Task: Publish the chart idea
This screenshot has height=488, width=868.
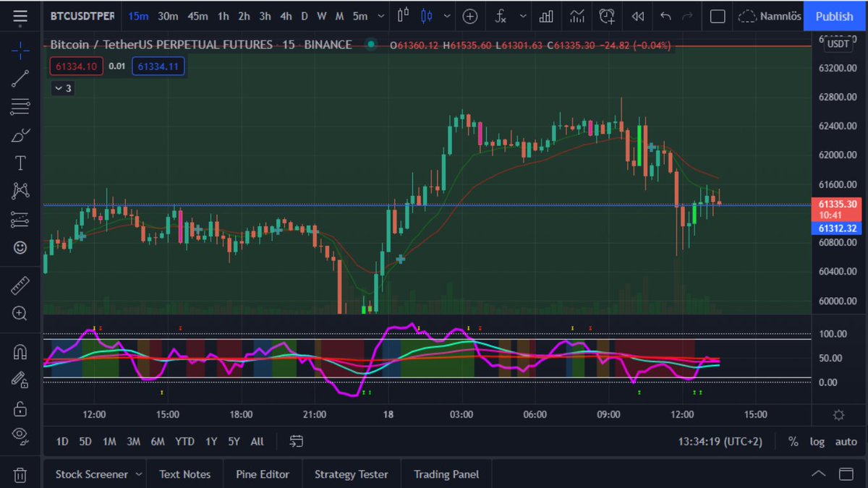Action: pyautogui.click(x=835, y=16)
